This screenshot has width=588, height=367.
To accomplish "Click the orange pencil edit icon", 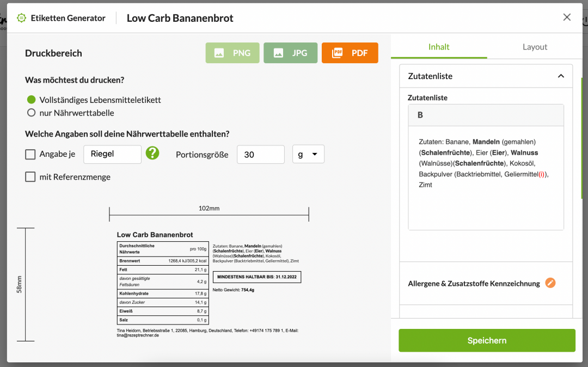I will [550, 283].
